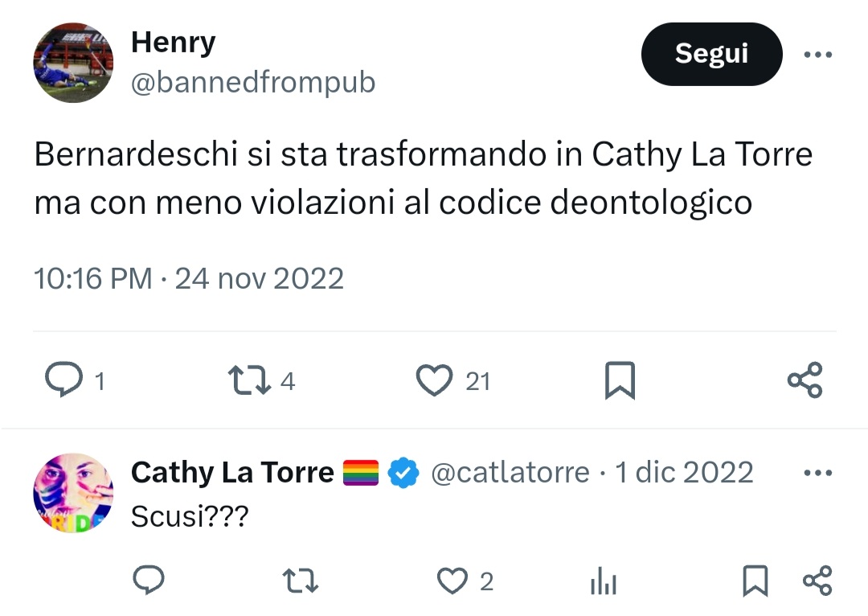Reply to Cathy La Torre's comment

tap(149, 580)
